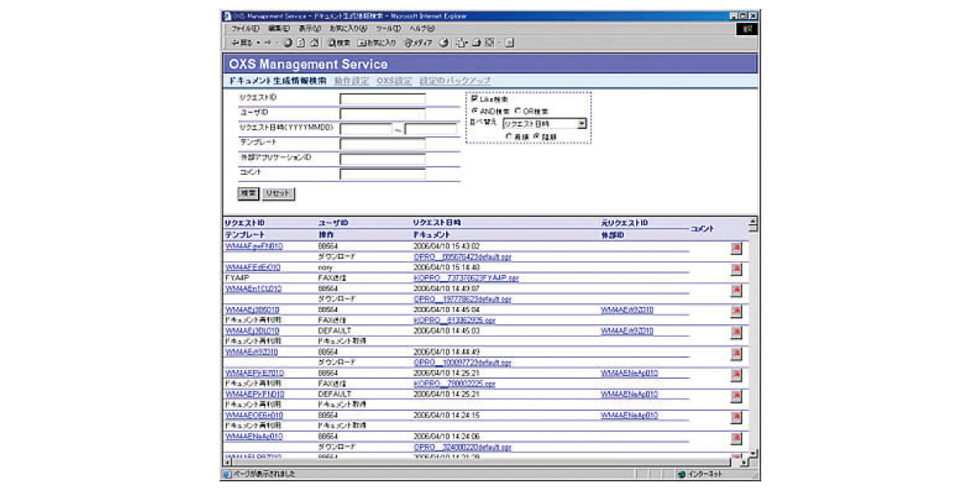
Task: Select the 降順 descending radio button
Action: click(x=536, y=136)
